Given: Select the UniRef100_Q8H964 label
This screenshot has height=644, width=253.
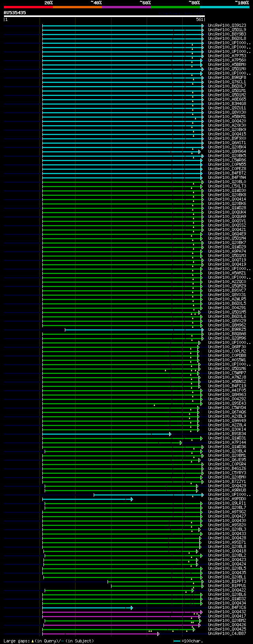Looking at the screenshot, I should (x=227, y=152).
